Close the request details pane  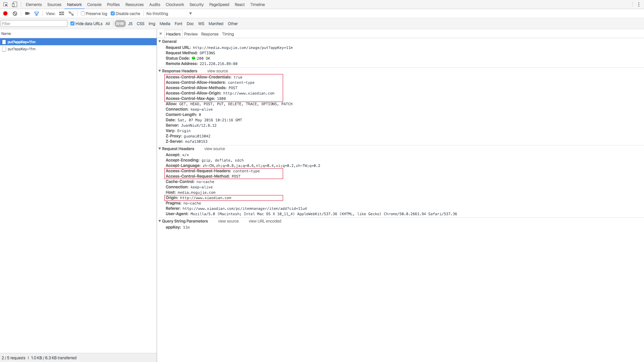point(161,34)
